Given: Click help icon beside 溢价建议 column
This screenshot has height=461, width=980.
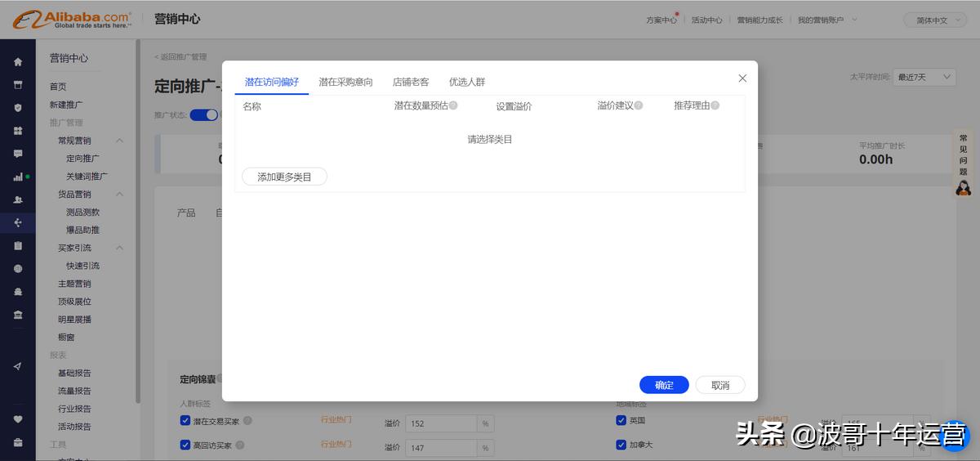Looking at the screenshot, I should coord(639,105).
